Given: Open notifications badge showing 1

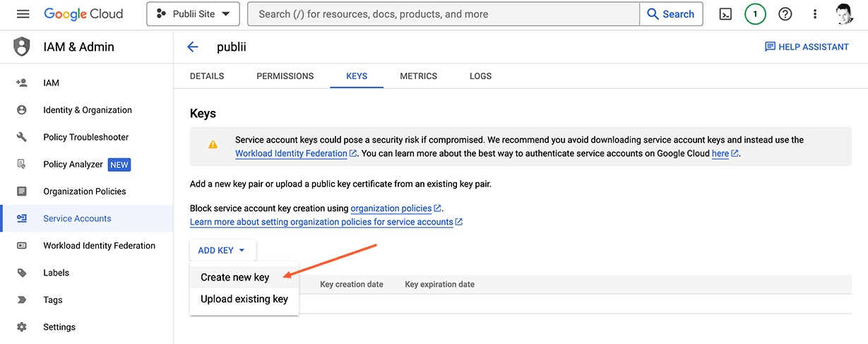Looking at the screenshot, I should pyautogui.click(x=755, y=14).
